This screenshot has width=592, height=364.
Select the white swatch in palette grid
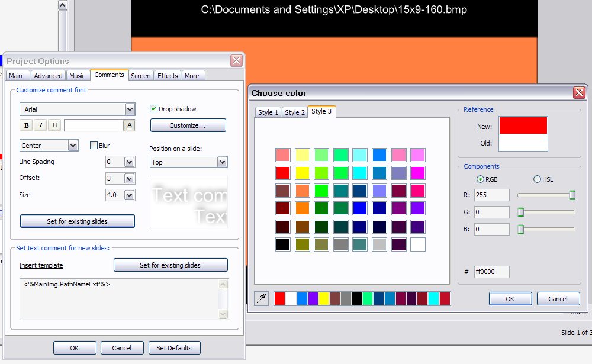[418, 244]
